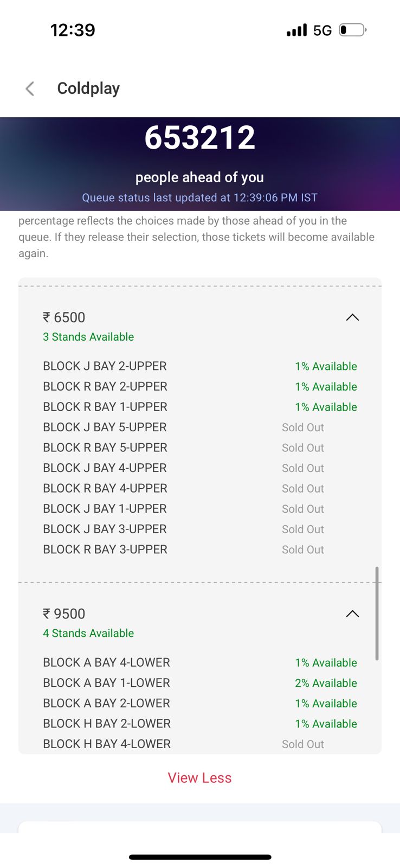The height and width of the screenshot is (868, 400).
Task: Select BLOCK R BAY 2-UPPER stand
Action: pos(105,387)
